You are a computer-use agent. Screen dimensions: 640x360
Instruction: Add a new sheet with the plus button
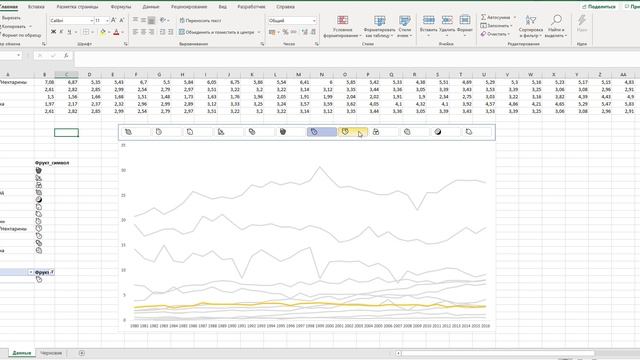coord(82,353)
